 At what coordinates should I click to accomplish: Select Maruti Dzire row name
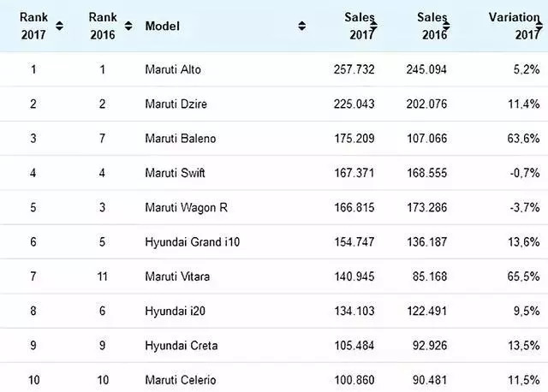(175, 104)
